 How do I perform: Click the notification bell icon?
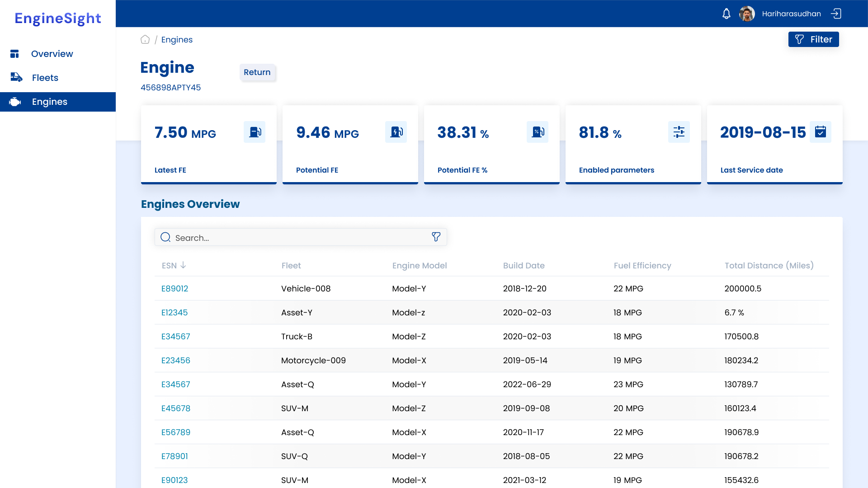(x=726, y=14)
